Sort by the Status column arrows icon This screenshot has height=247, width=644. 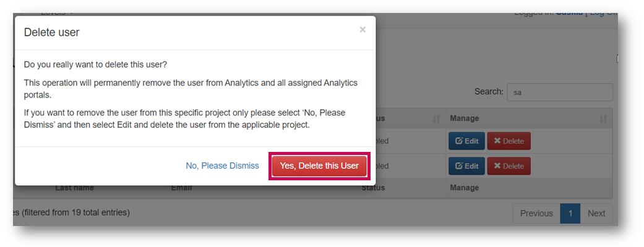pyautogui.click(x=436, y=119)
